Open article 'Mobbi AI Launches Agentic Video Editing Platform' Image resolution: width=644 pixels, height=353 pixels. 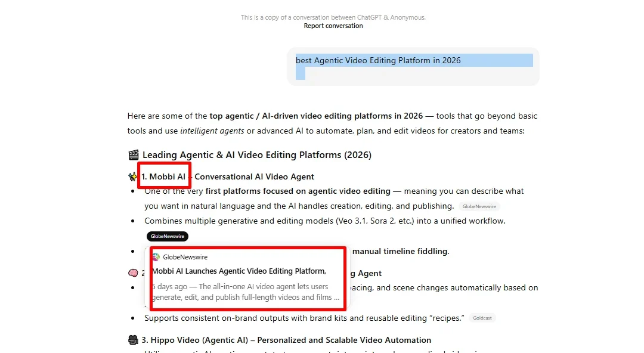pyautogui.click(x=239, y=271)
